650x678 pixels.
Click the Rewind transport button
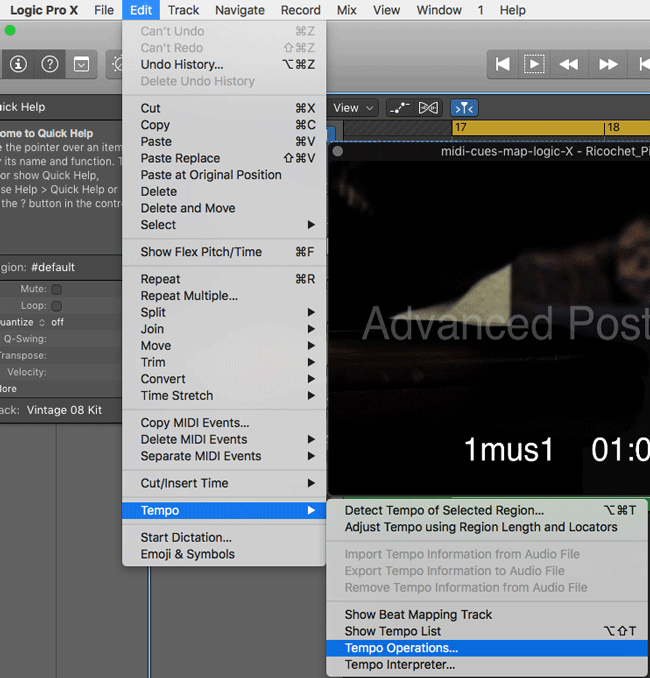[569, 64]
